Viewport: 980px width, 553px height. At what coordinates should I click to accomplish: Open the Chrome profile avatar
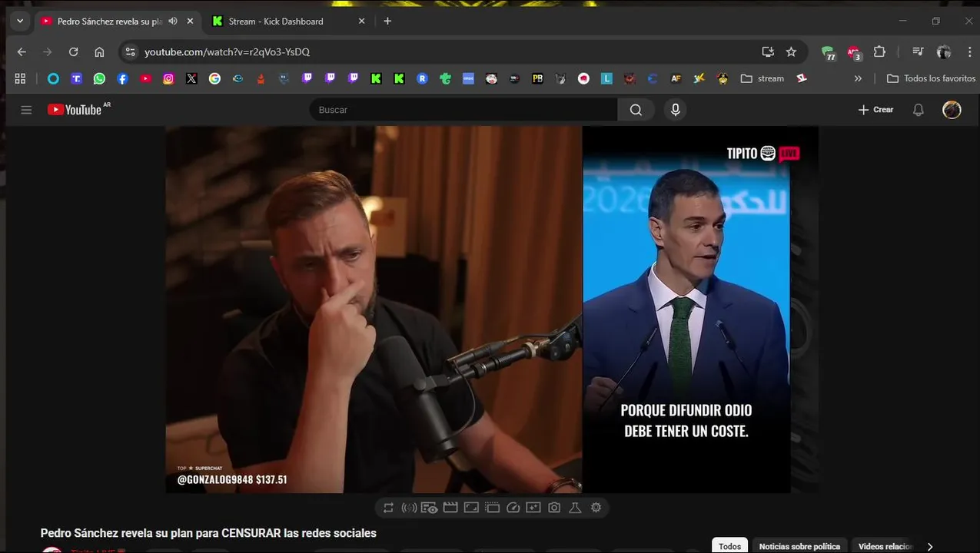944,51
